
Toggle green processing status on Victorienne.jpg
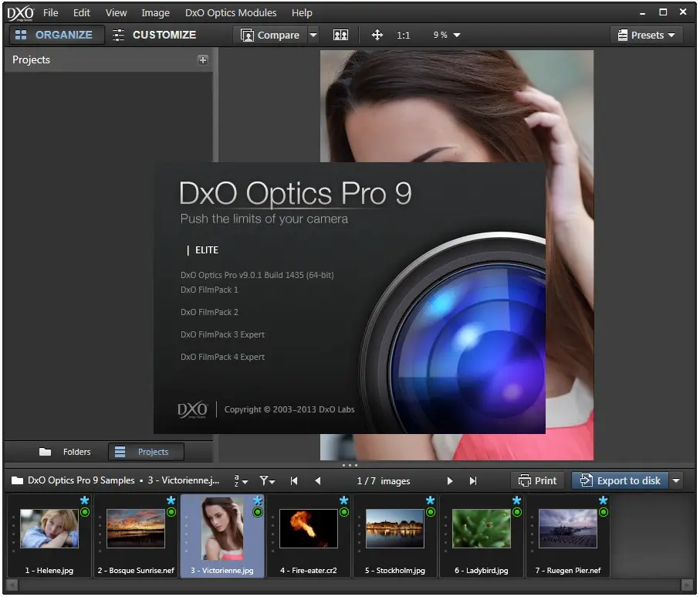[258, 512]
